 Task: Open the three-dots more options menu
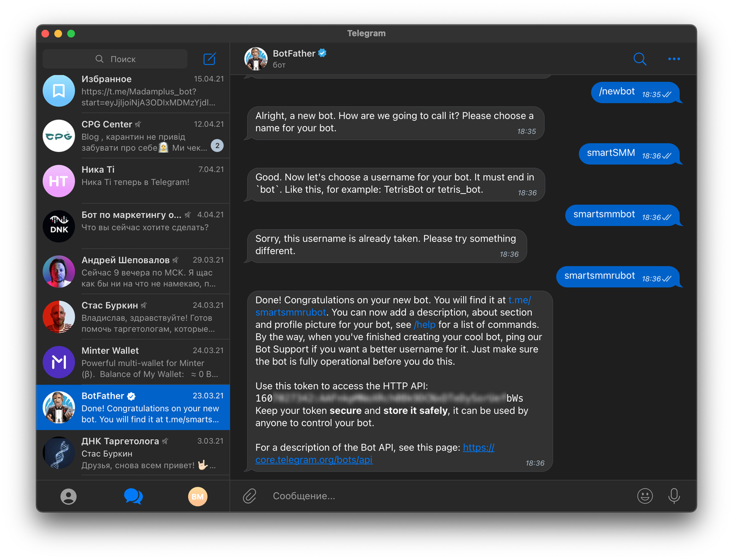[674, 59]
